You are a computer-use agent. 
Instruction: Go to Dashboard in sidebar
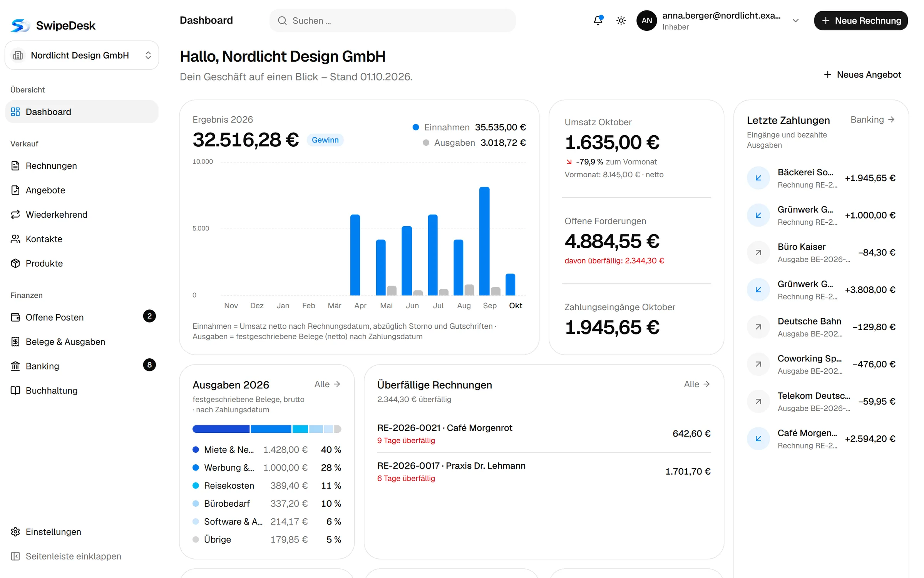82,112
